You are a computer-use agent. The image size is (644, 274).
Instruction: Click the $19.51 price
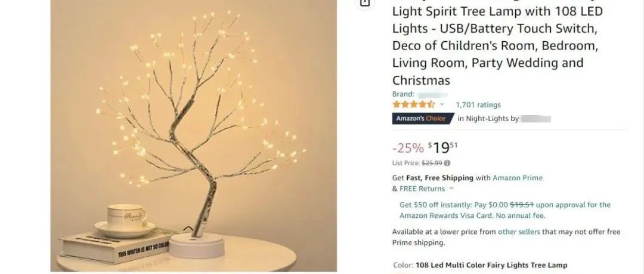point(442,147)
